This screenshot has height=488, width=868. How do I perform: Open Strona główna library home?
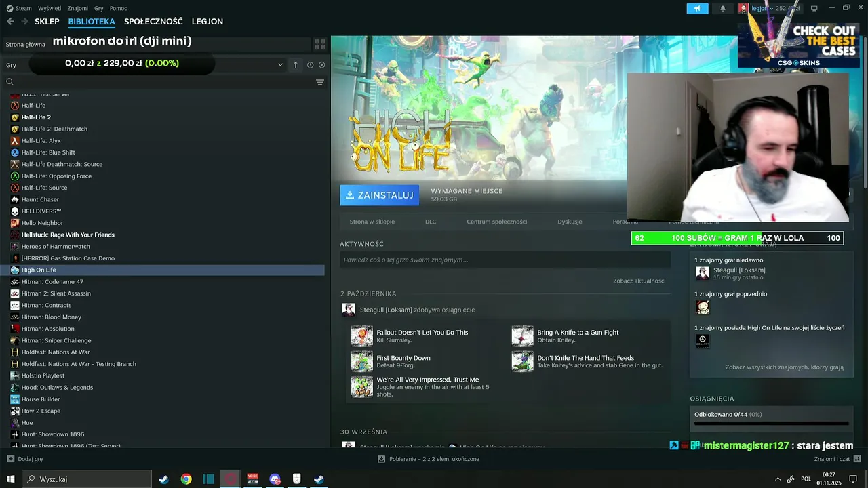[x=25, y=44]
